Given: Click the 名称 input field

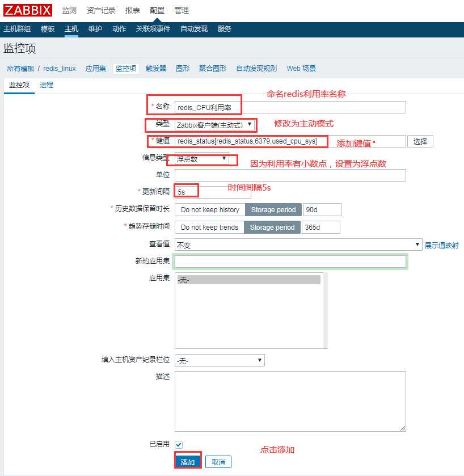Looking at the screenshot, I should (x=290, y=107).
